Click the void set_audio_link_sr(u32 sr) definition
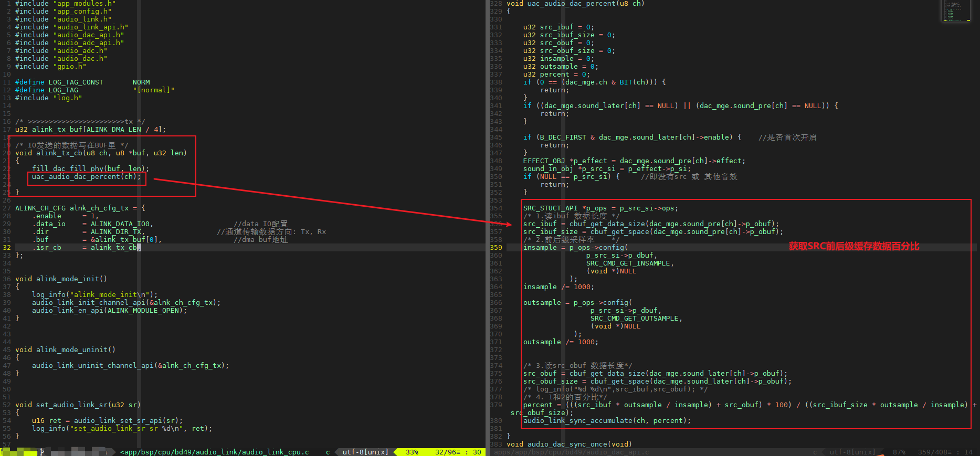This screenshot has width=980, height=456. (x=78, y=405)
